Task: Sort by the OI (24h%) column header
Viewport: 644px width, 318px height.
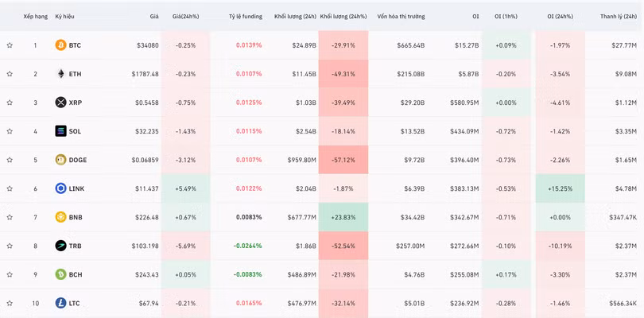Action: [x=560, y=16]
